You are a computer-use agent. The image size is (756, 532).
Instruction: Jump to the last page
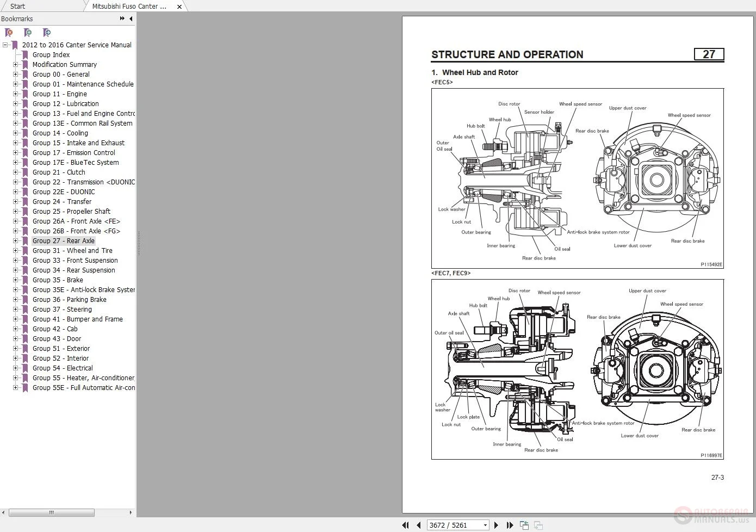(x=510, y=525)
